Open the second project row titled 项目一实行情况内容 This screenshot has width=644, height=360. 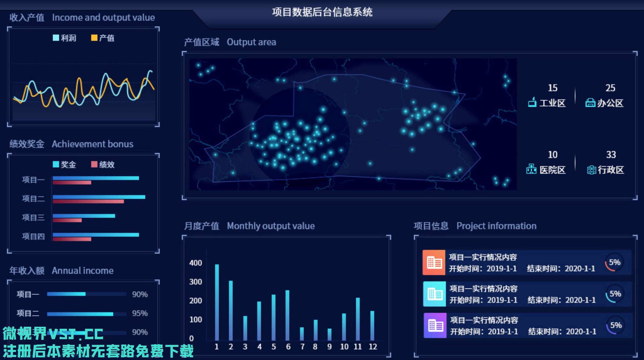(523, 294)
